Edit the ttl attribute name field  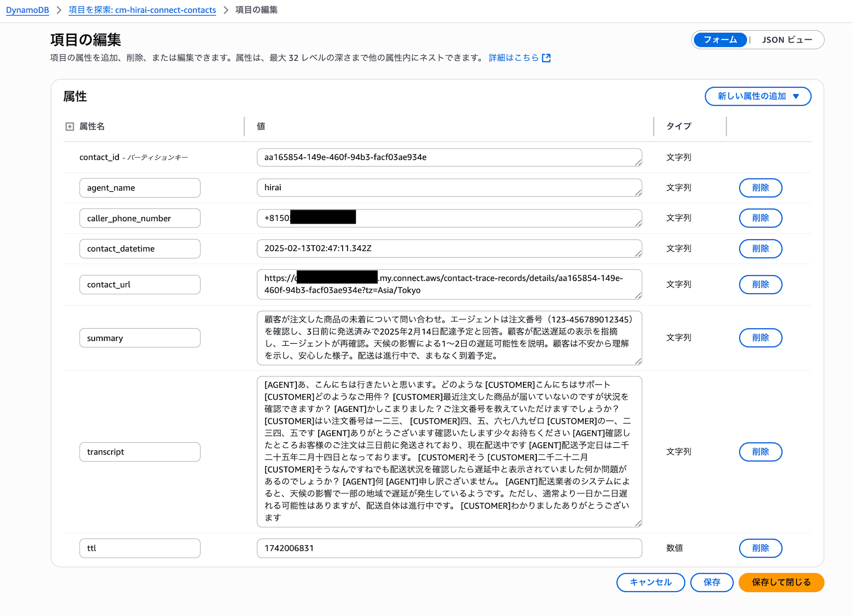140,548
